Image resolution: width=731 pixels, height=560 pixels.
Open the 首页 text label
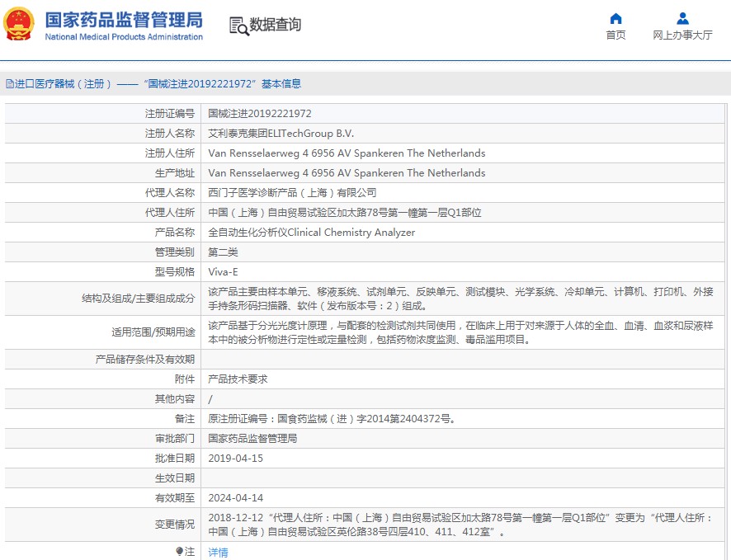pyautogui.click(x=615, y=35)
